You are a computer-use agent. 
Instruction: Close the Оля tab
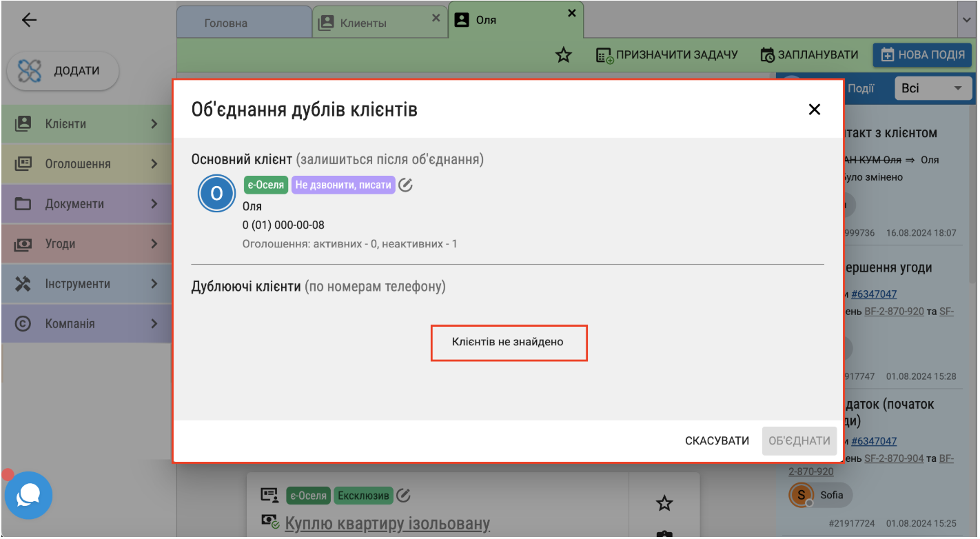571,13
